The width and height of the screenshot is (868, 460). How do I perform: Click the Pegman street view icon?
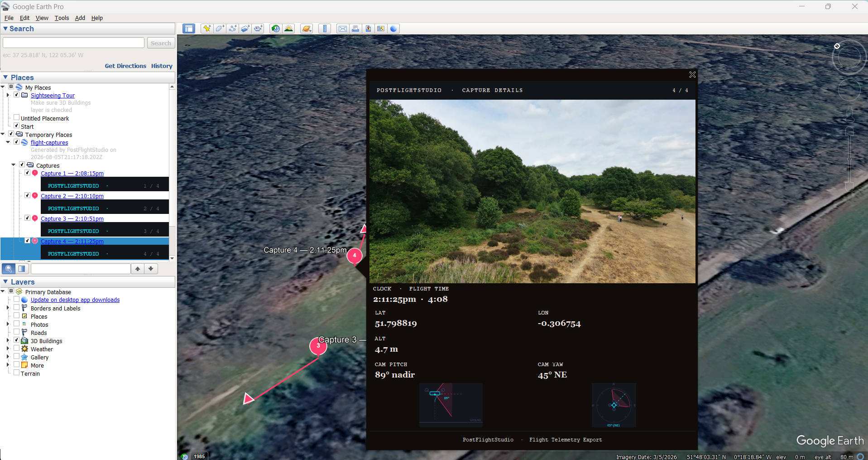(x=849, y=115)
